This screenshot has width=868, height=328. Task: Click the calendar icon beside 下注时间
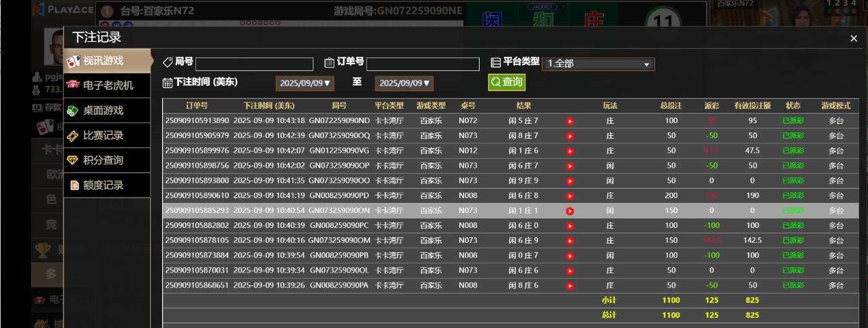(168, 83)
